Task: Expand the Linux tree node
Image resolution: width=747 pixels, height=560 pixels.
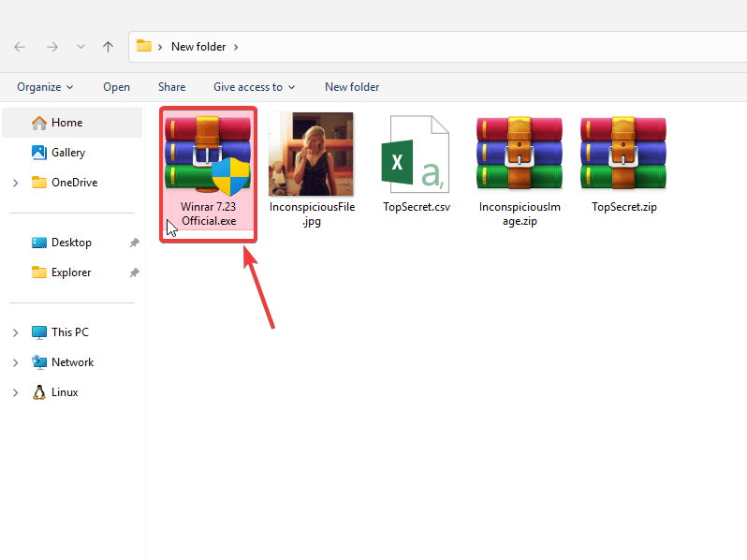Action: (15, 392)
